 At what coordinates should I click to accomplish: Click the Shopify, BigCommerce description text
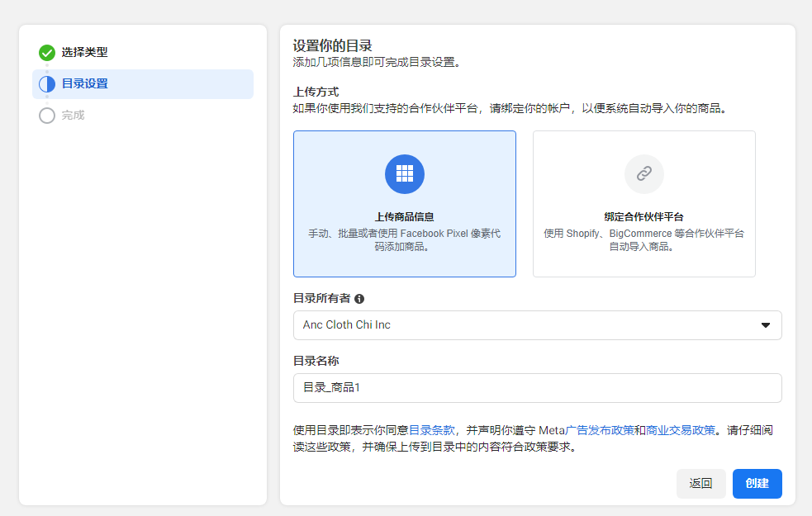click(x=644, y=240)
